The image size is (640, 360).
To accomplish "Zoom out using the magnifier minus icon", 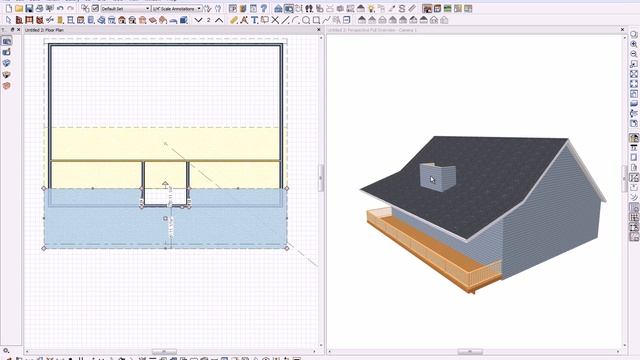I will [634, 53].
